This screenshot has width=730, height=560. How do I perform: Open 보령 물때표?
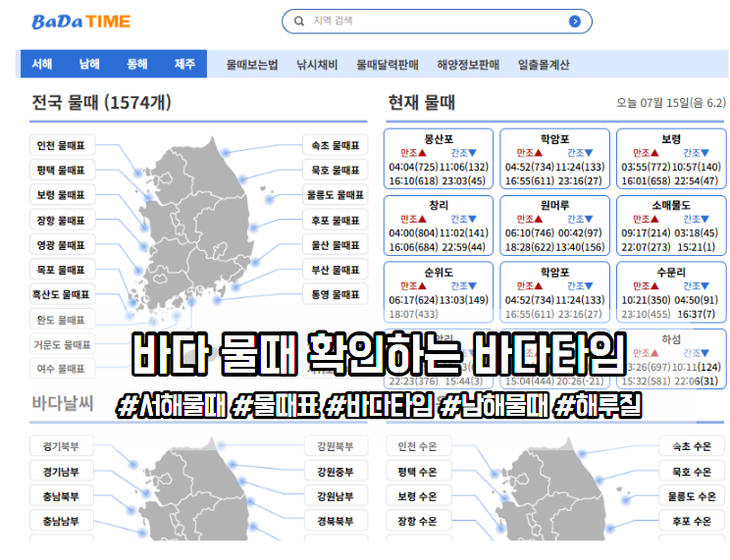63,194
